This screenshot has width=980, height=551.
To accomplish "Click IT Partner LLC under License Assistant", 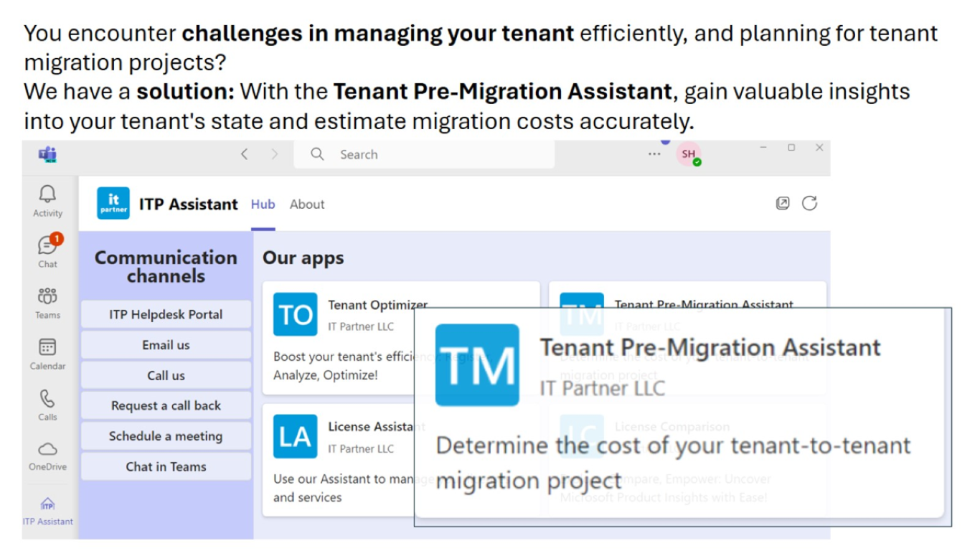I will 361,448.
